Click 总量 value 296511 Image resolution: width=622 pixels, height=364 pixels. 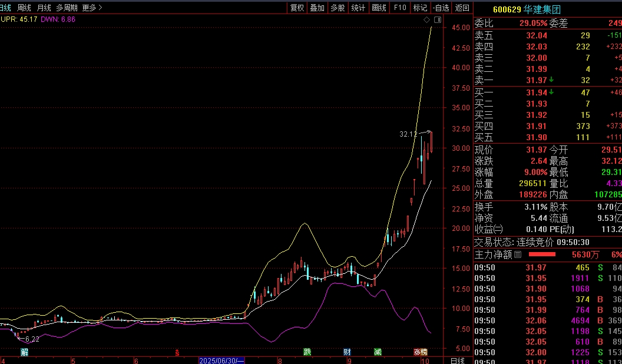coord(532,184)
